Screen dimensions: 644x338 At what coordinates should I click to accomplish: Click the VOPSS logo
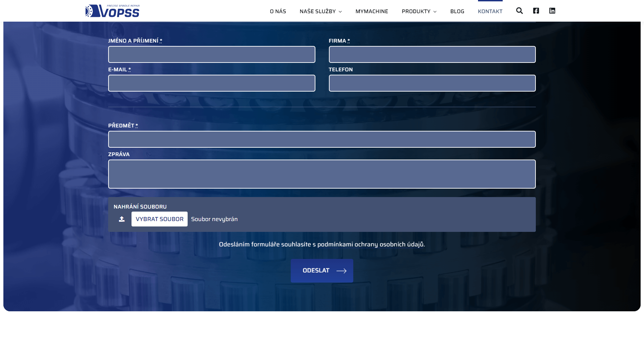[x=112, y=11]
